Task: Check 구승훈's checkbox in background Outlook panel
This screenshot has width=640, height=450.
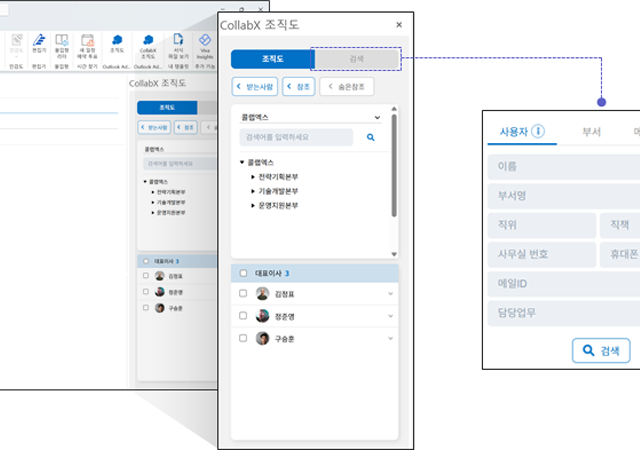Action: (x=146, y=307)
